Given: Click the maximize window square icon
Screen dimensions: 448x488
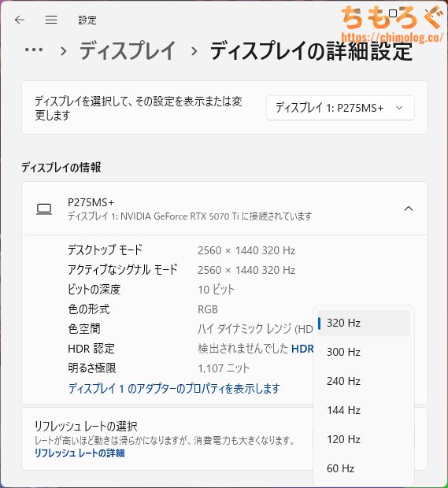Looking at the screenshot, I should coord(393,13).
